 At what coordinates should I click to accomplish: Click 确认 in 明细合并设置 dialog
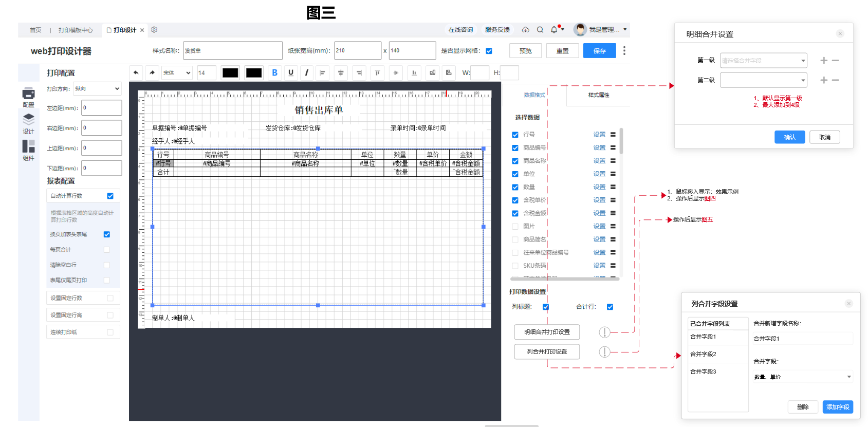790,137
